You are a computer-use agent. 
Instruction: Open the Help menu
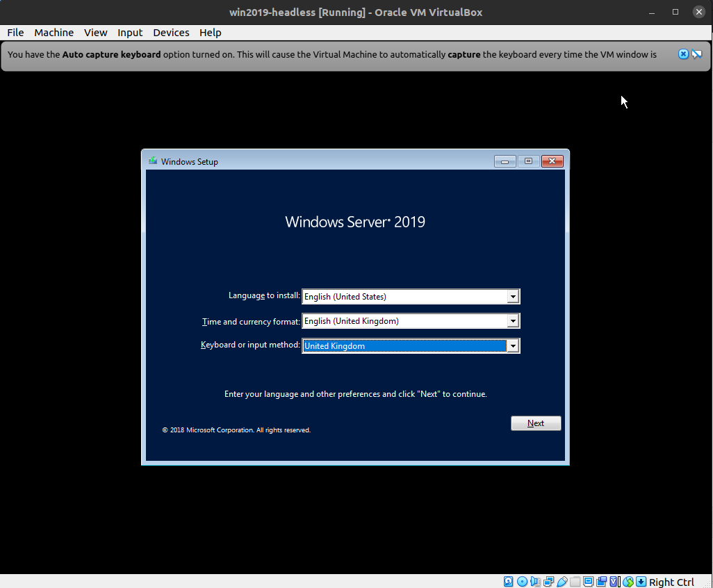210,33
